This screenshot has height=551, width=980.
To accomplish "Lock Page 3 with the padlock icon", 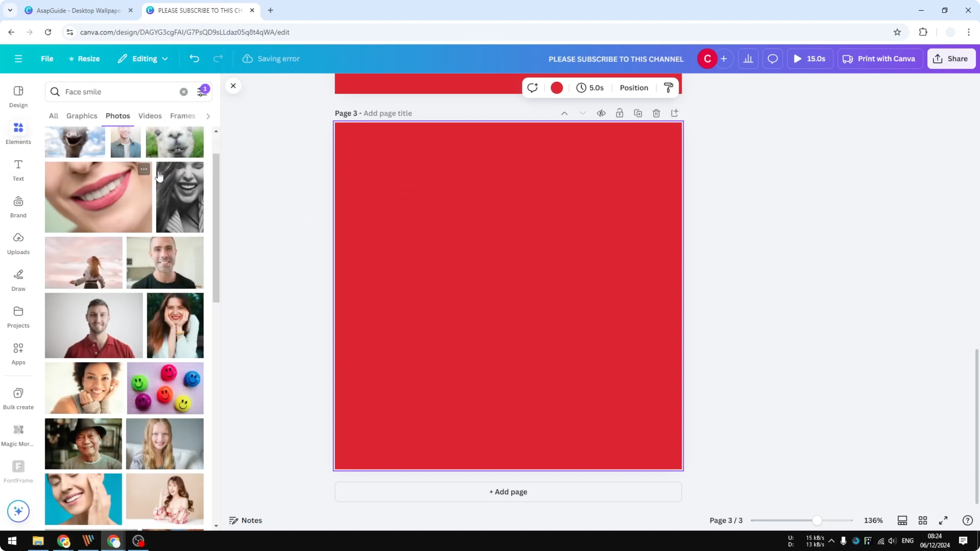I will [x=619, y=113].
